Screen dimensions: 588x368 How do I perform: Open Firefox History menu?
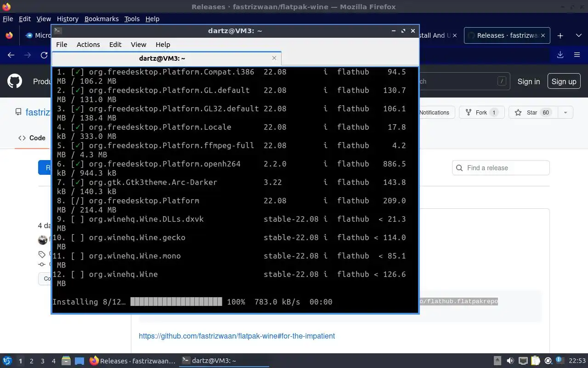(68, 19)
